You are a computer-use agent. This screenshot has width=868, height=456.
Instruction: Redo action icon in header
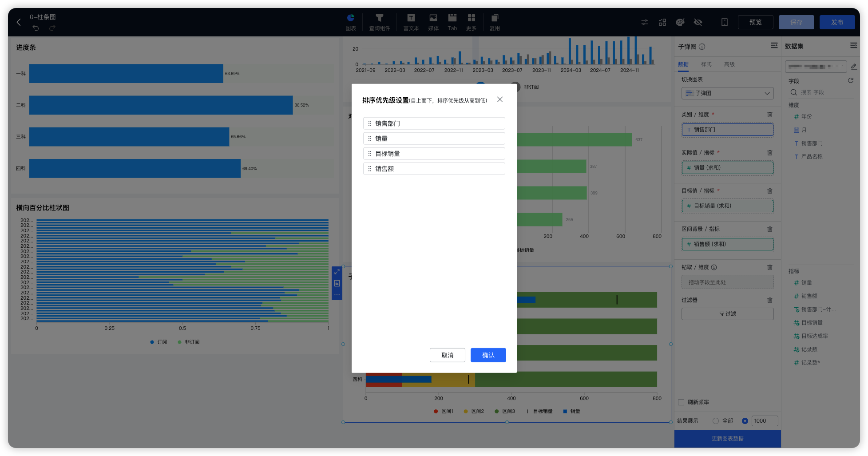52,28
